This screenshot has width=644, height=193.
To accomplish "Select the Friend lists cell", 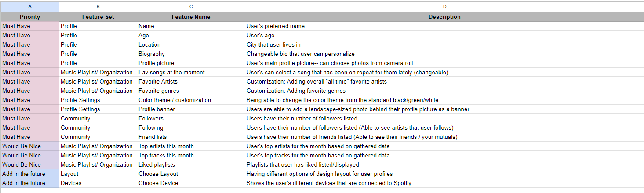I will coord(191,137).
